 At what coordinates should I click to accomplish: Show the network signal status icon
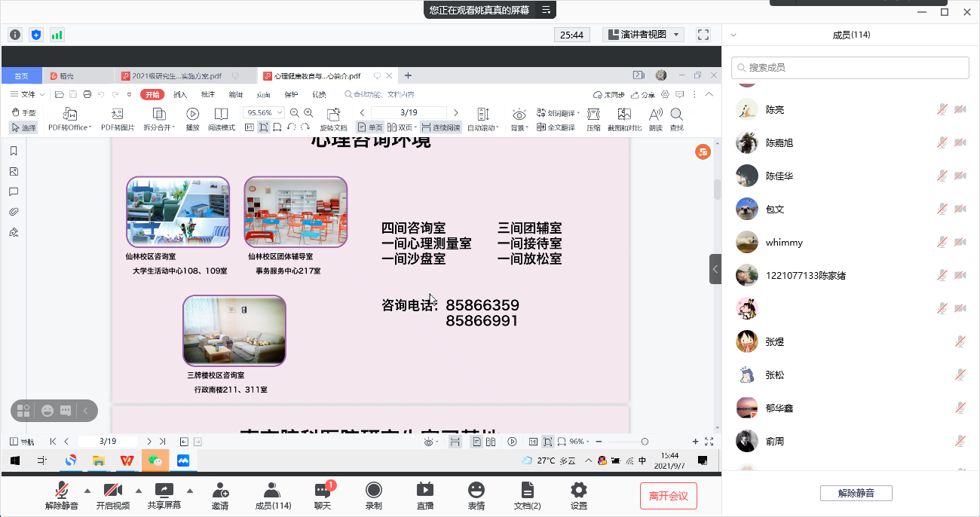(x=57, y=35)
